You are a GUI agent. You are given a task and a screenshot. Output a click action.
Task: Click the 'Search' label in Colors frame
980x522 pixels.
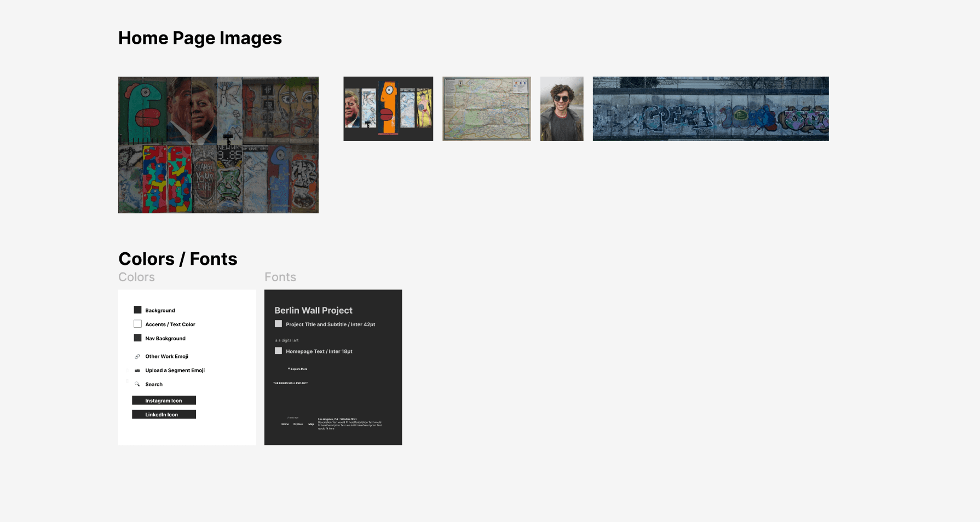point(154,385)
